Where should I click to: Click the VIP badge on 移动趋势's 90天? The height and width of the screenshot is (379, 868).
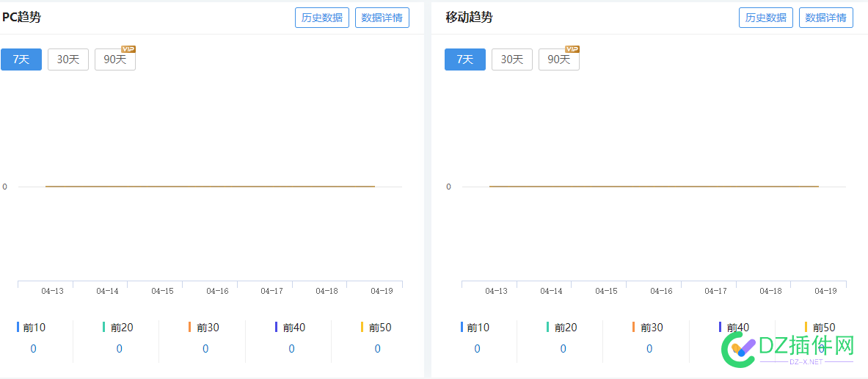[572, 48]
